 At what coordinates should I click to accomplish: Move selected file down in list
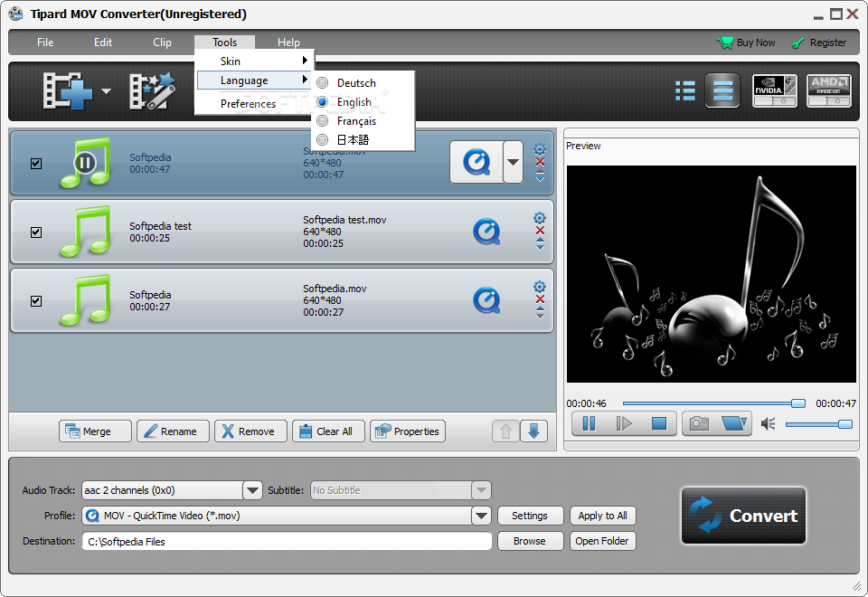coord(534,431)
